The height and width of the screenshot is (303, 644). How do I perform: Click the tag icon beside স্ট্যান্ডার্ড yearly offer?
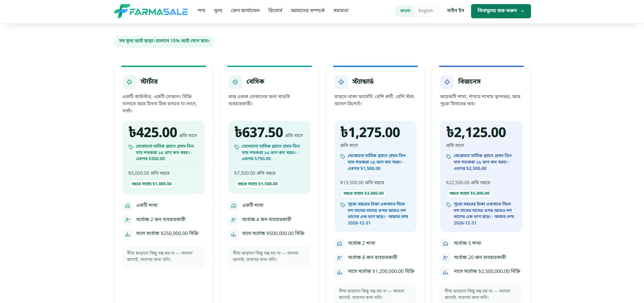[342, 205]
